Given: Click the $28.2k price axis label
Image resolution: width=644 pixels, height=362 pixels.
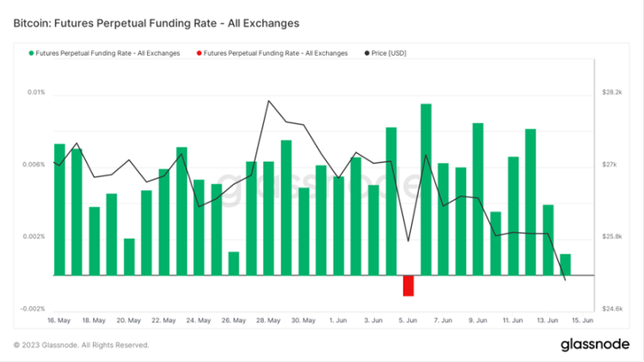Looking at the screenshot, I should coord(612,92).
